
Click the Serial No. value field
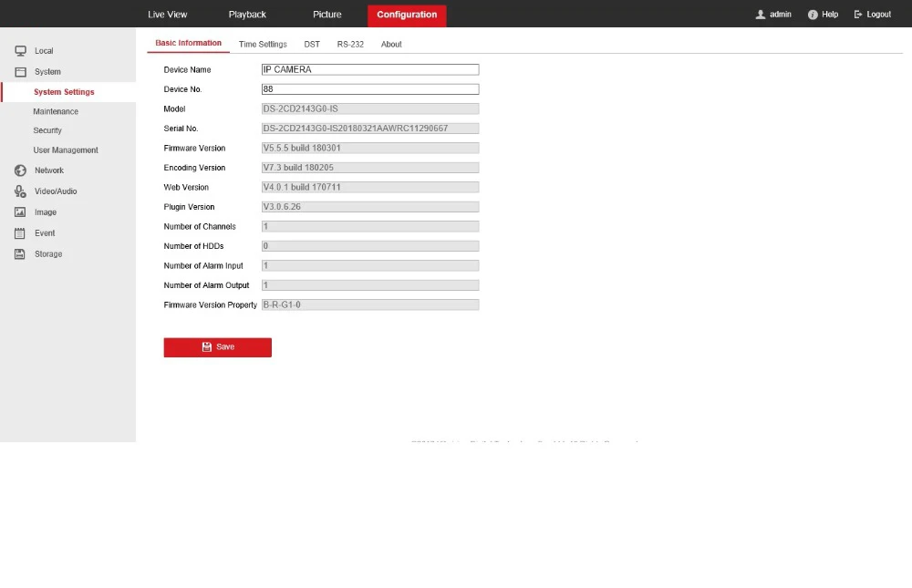[x=370, y=129]
